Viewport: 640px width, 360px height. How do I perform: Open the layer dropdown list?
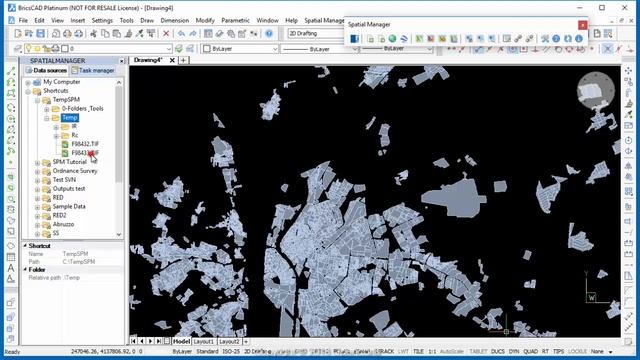pos(169,49)
